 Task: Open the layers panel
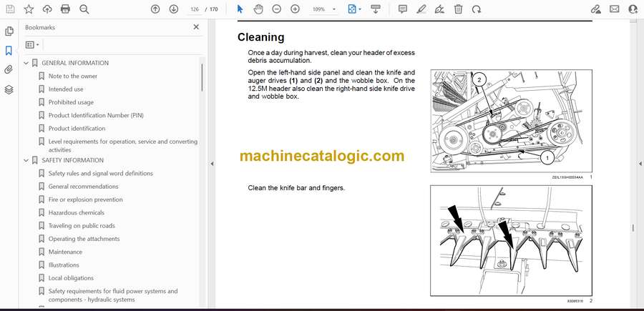[x=9, y=90]
